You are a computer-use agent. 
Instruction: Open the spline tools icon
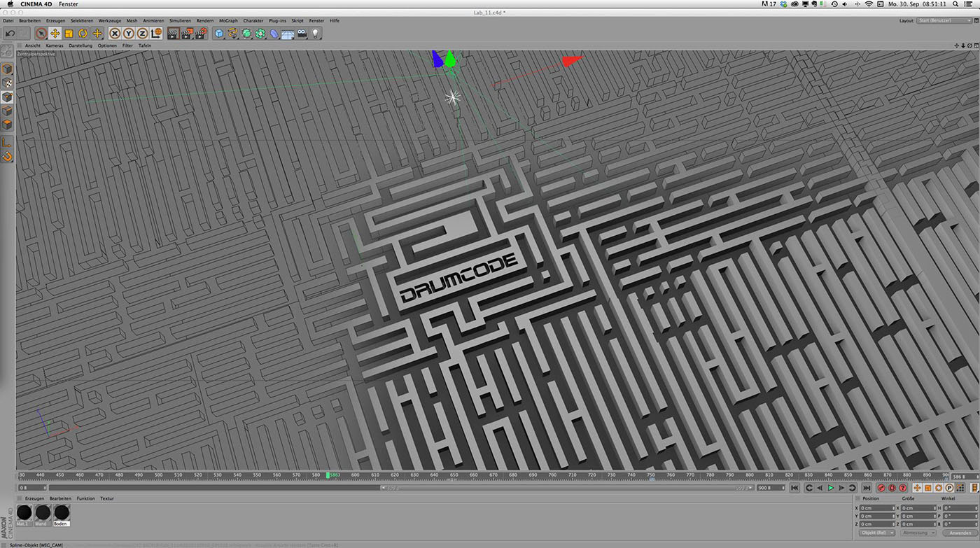[233, 33]
